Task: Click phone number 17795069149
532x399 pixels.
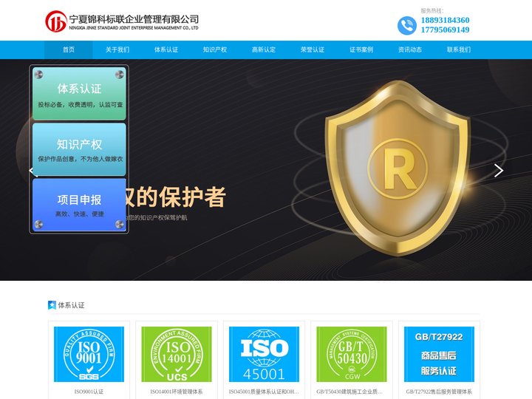Action: pos(445,30)
